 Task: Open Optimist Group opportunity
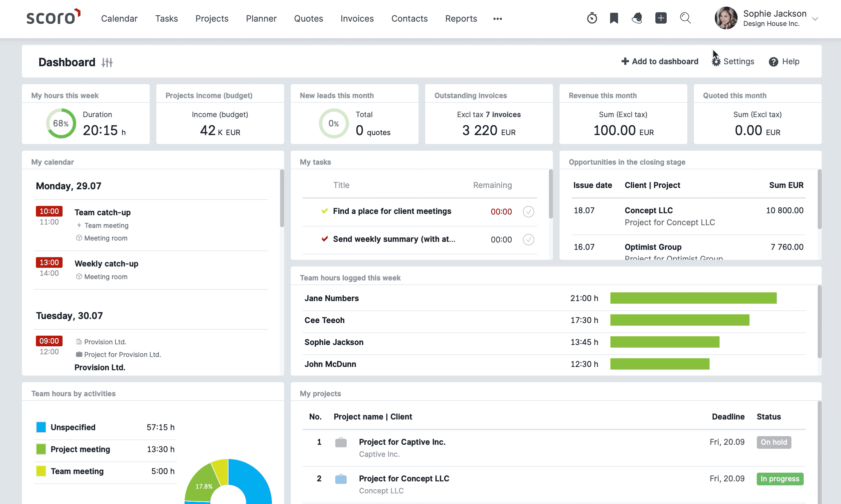tap(653, 247)
